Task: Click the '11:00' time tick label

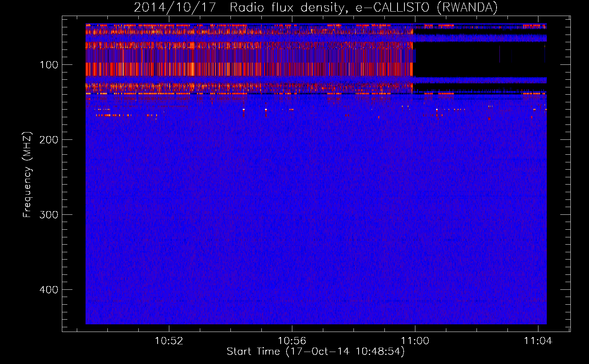Action: click(x=415, y=341)
